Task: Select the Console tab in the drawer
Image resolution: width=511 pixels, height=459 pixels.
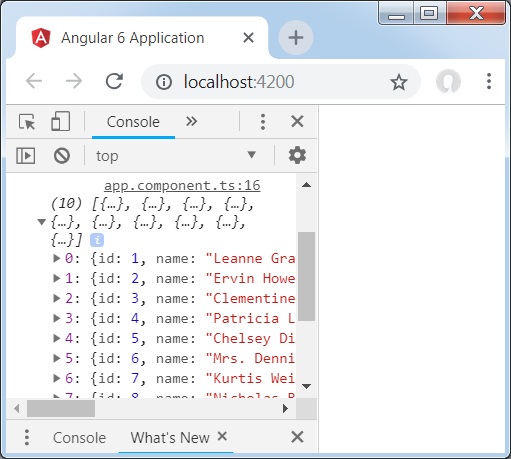Action: (x=79, y=438)
